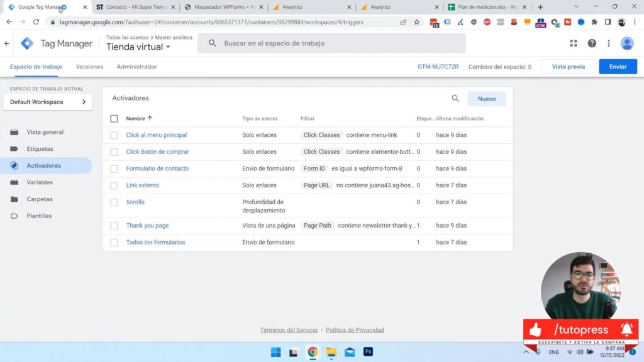
Task: Open the Todos los formularios trigger
Action: [x=155, y=242]
